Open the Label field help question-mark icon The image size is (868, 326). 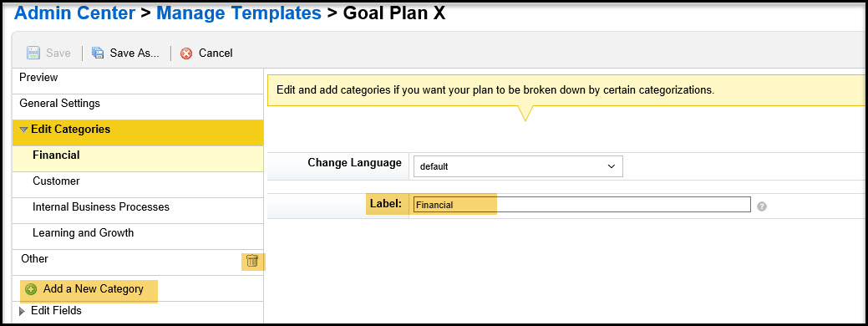[762, 206]
